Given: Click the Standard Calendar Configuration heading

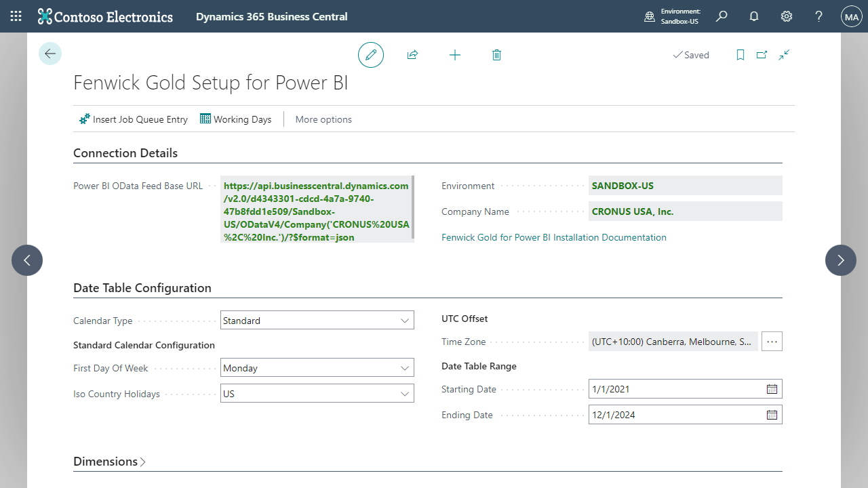Looking at the screenshot, I should pyautogui.click(x=144, y=345).
